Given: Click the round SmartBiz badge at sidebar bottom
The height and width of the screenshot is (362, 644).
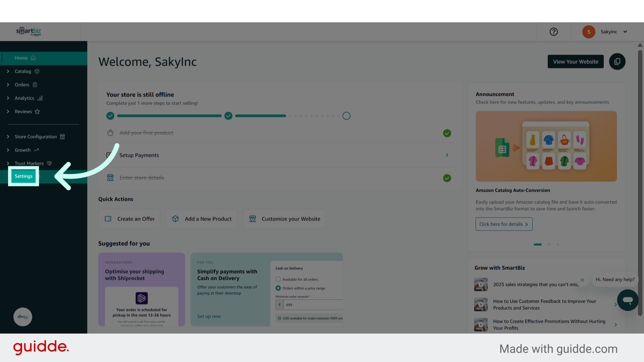Looking at the screenshot, I should [23, 317].
